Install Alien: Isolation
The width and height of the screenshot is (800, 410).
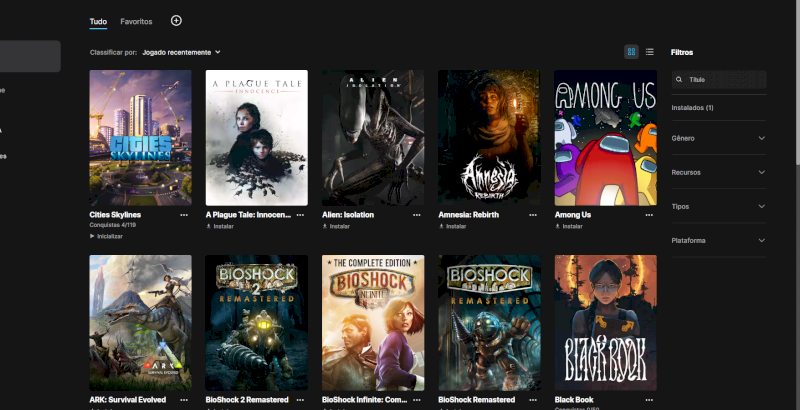(336, 226)
